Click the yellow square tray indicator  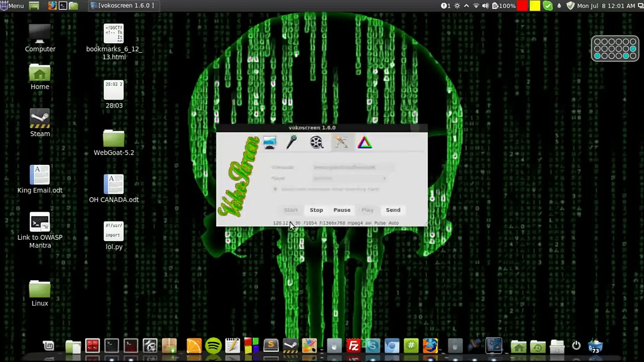pyautogui.click(x=535, y=6)
